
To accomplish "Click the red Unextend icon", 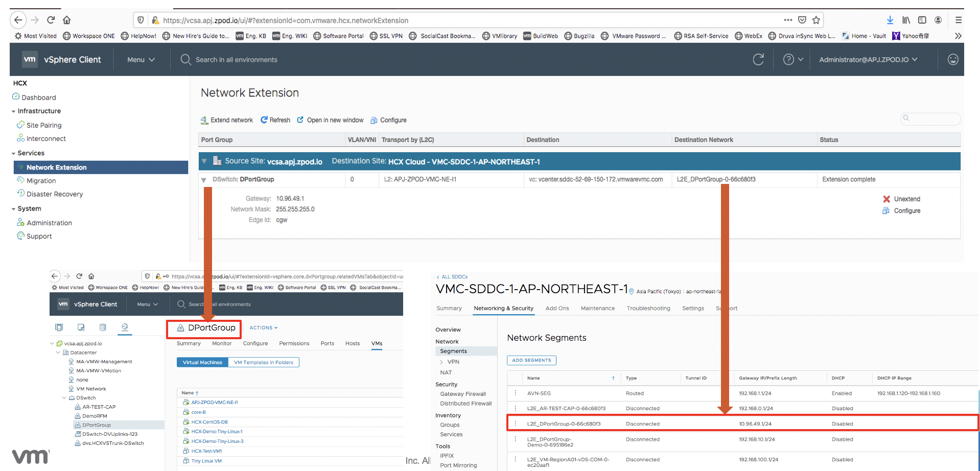I will pos(886,199).
